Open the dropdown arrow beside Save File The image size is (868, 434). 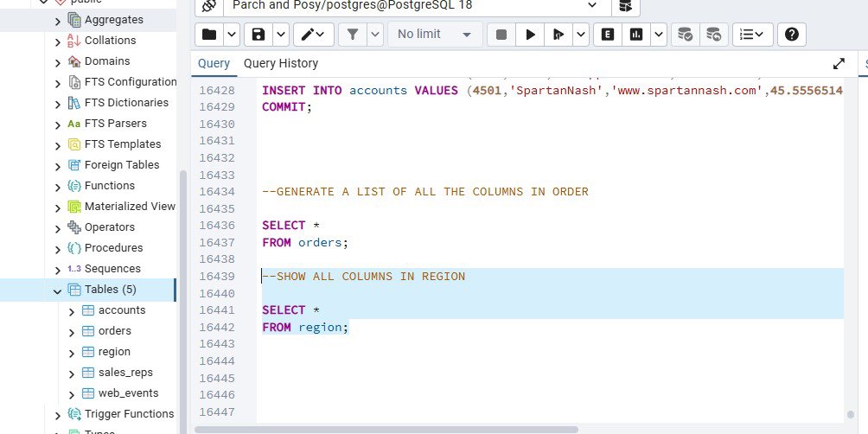click(281, 35)
